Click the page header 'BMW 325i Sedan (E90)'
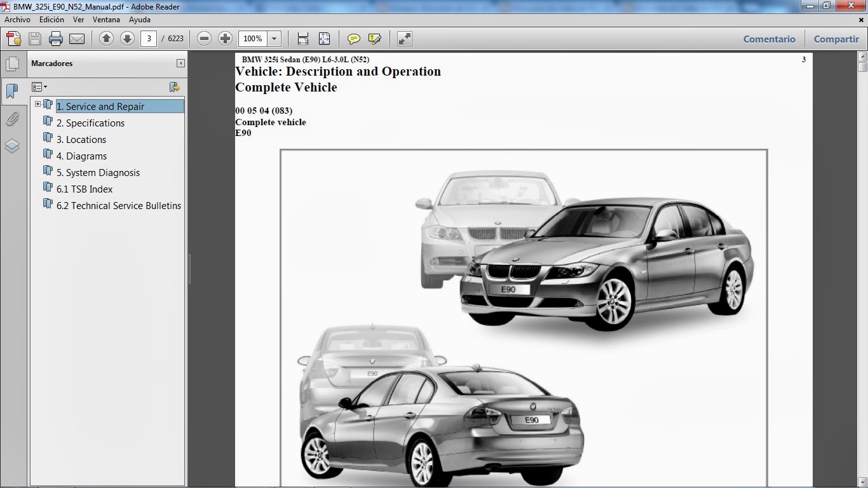 coord(281,60)
